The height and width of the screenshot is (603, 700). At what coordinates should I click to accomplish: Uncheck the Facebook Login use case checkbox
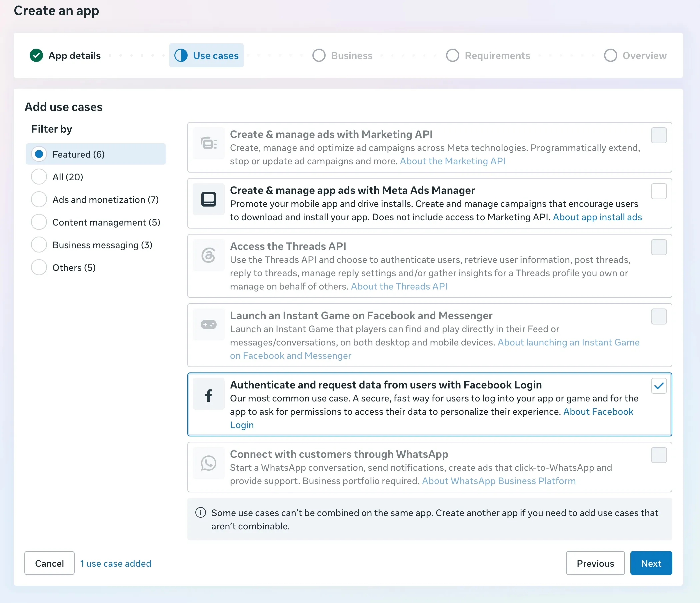(x=659, y=386)
